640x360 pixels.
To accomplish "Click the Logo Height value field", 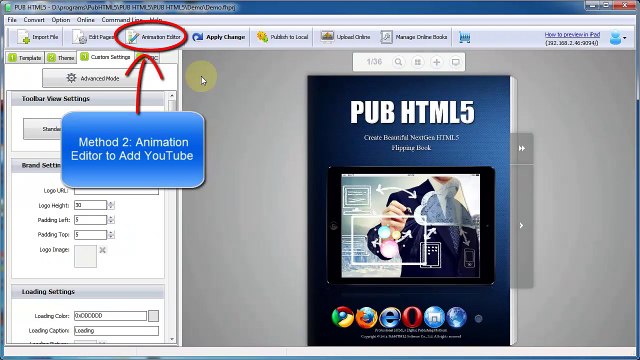I will [90, 205].
